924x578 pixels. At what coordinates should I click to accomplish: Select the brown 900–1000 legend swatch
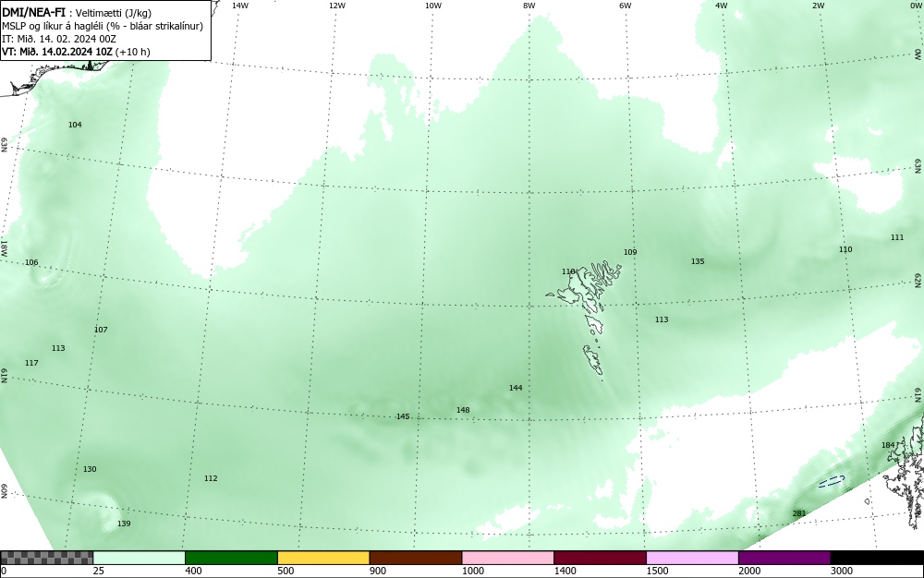pos(416,558)
